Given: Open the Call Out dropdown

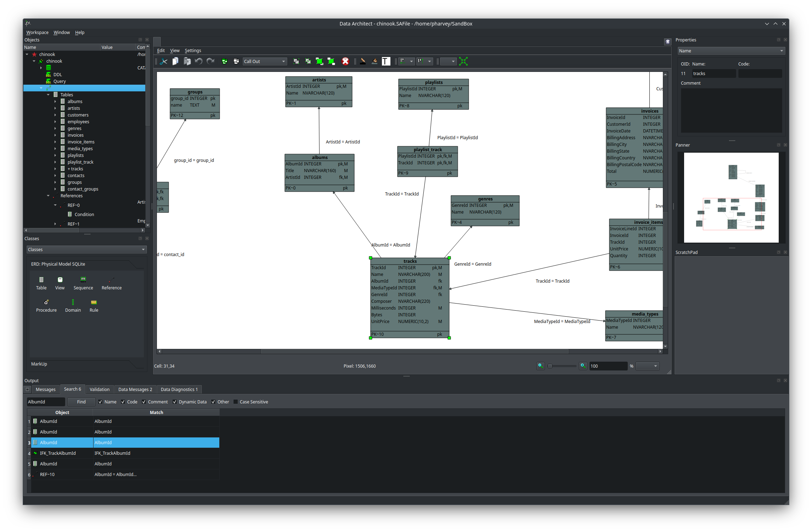Looking at the screenshot, I should (264, 61).
